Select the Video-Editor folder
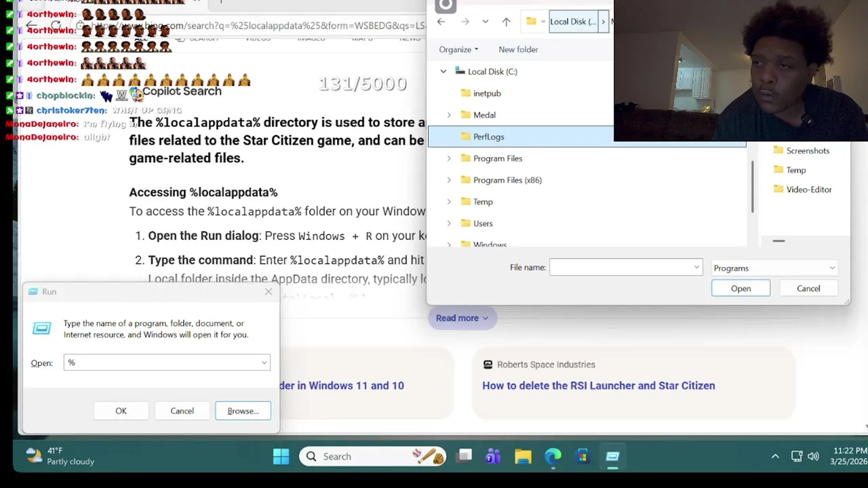The image size is (868, 488). point(803,189)
